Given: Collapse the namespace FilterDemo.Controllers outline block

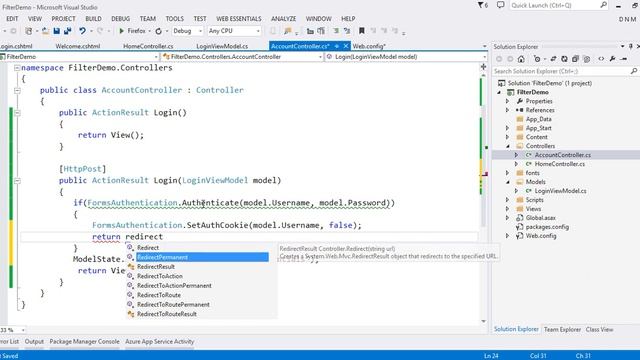Looking at the screenshot, I should [17, 68].
